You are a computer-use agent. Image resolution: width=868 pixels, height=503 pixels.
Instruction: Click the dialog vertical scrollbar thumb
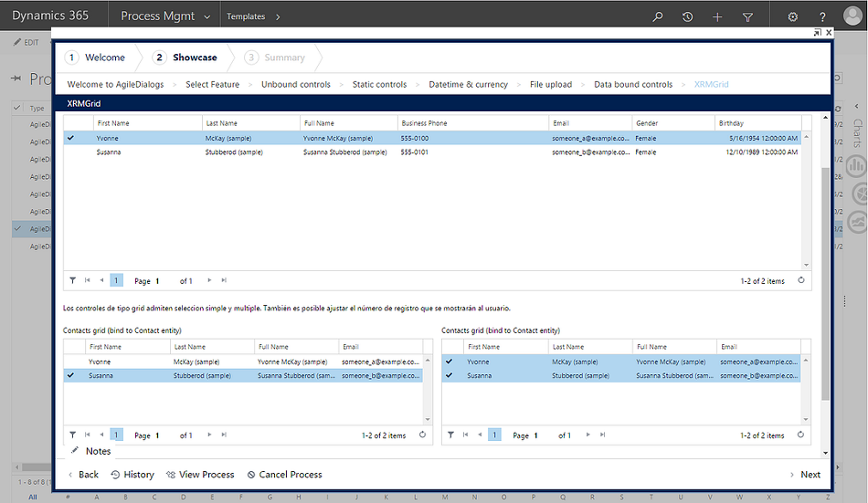825,282
